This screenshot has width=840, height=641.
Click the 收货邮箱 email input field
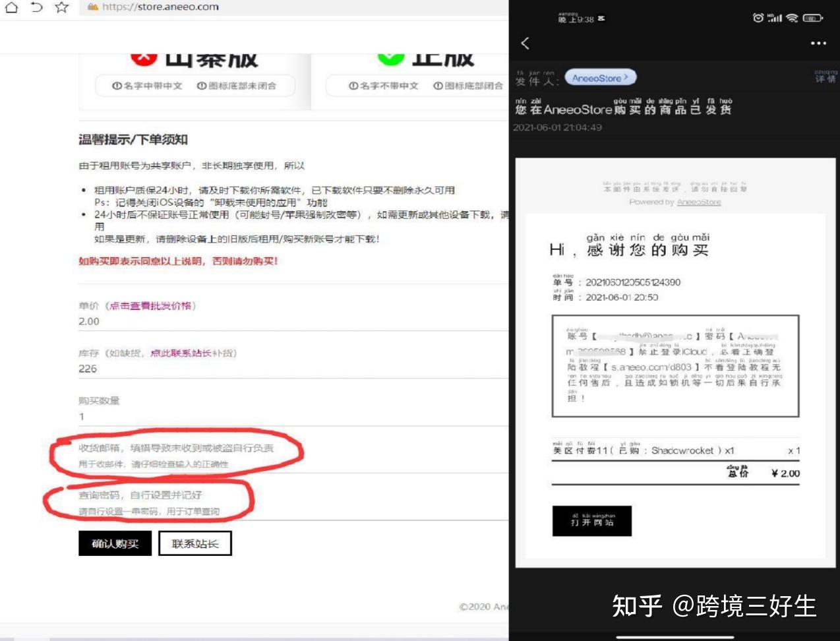point(293,455)
